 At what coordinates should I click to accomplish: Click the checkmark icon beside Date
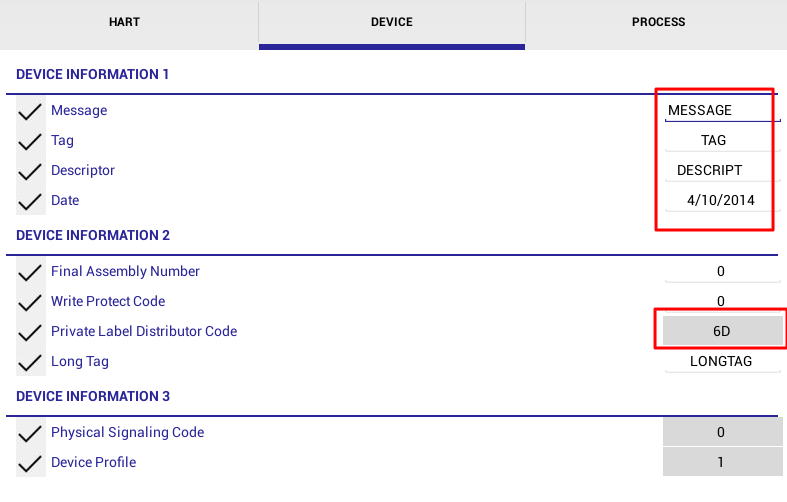click(x=30, y=201)
